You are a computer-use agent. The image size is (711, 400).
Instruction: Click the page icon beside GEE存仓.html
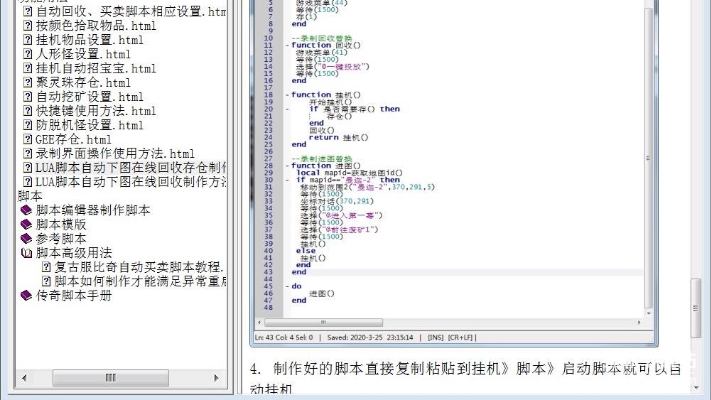coord(27,140)
